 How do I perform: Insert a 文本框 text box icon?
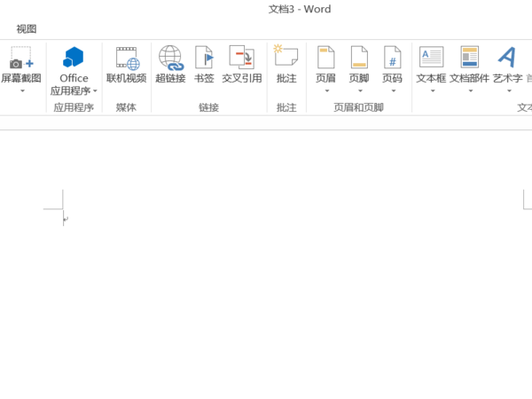(431, 57)
